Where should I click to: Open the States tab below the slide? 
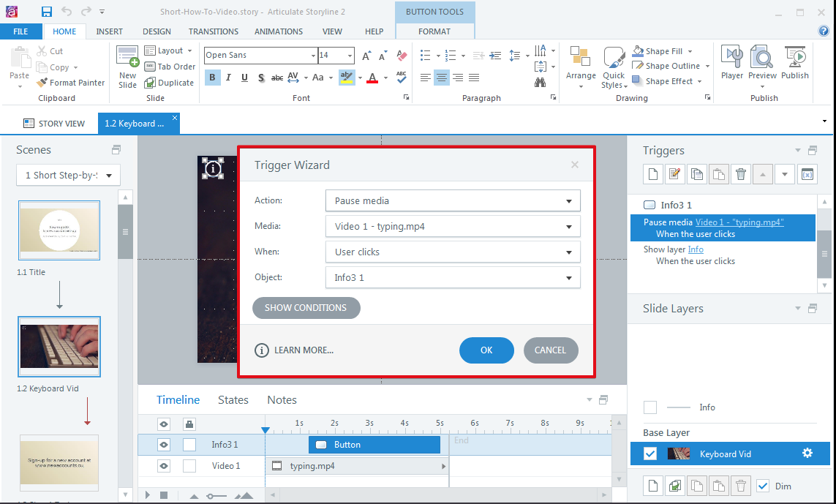pyautogui.click(x=233, y=399)
